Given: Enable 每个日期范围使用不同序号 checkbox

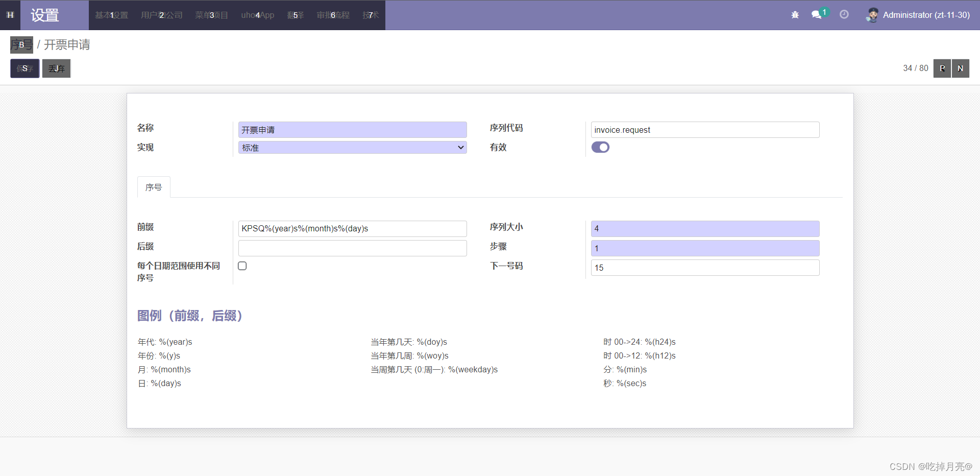Looking at the screenshot, I should click(x=242, y=266).
